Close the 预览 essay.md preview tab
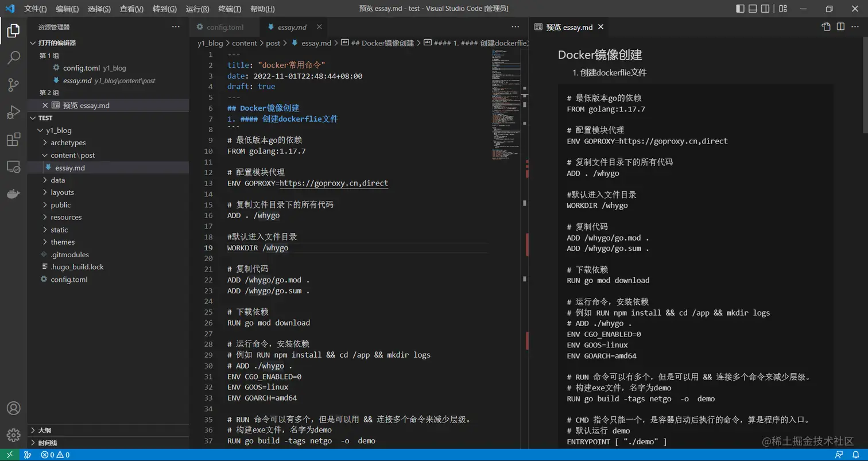This screenshot has height=461, width=868. tap(601, 26)
